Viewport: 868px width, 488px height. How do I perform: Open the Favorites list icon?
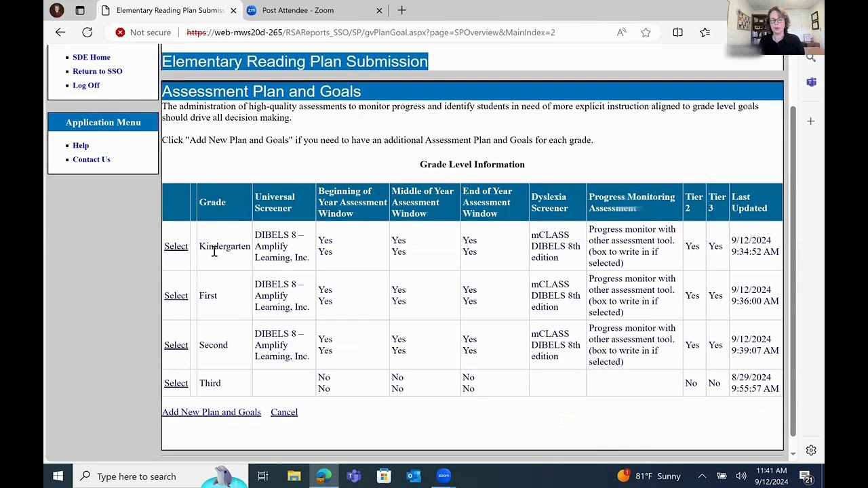click(705, 32)
